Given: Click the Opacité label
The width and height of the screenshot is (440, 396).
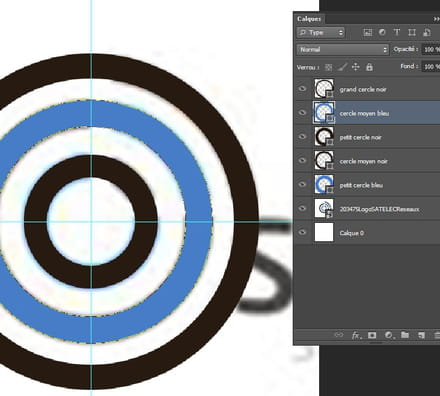Looking at the screenshot, I should tap(406, 49).
